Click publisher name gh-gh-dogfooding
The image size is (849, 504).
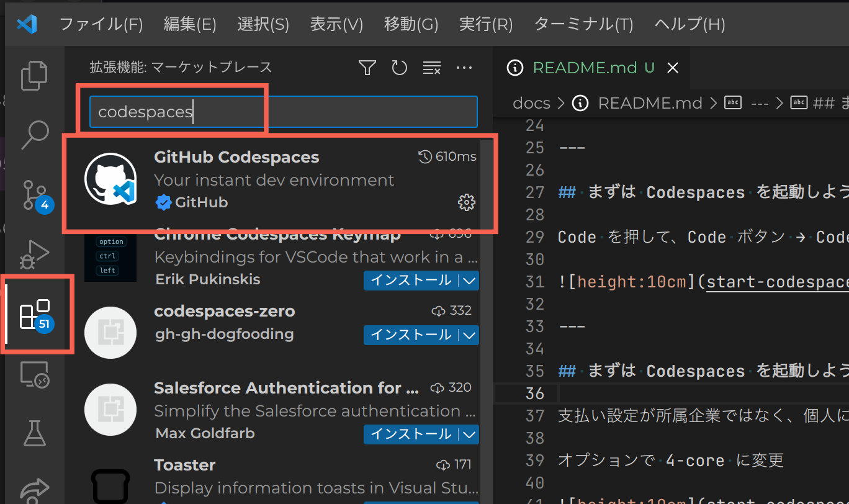(x=224, y=334)
